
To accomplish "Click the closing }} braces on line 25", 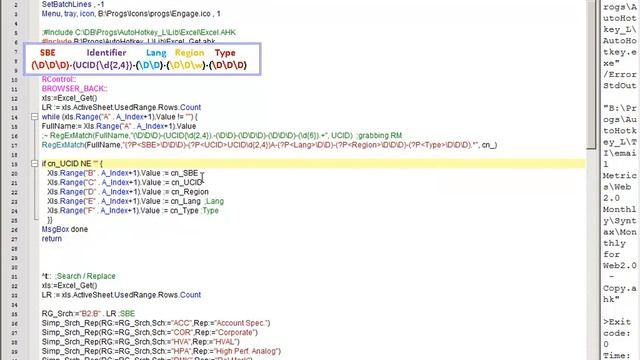I will pos(50,220).
